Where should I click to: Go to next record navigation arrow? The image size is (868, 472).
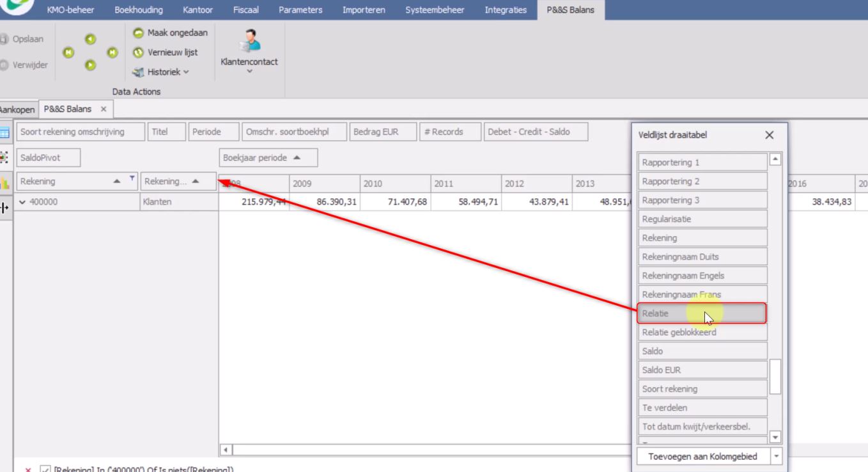90,64
